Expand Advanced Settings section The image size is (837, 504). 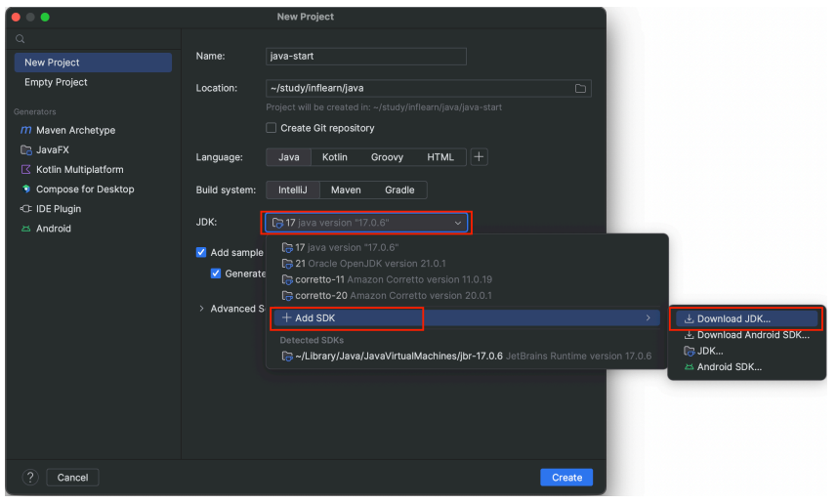(x=201, y=309)
